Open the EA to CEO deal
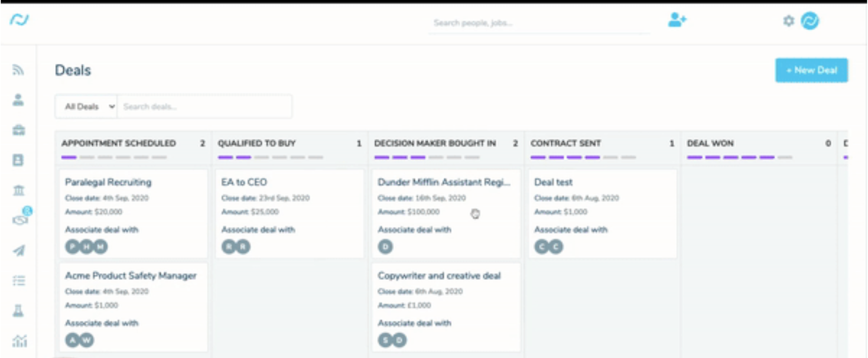Image resolution: width=868 pixels, height=358 pixels. (x=289, y=213)
